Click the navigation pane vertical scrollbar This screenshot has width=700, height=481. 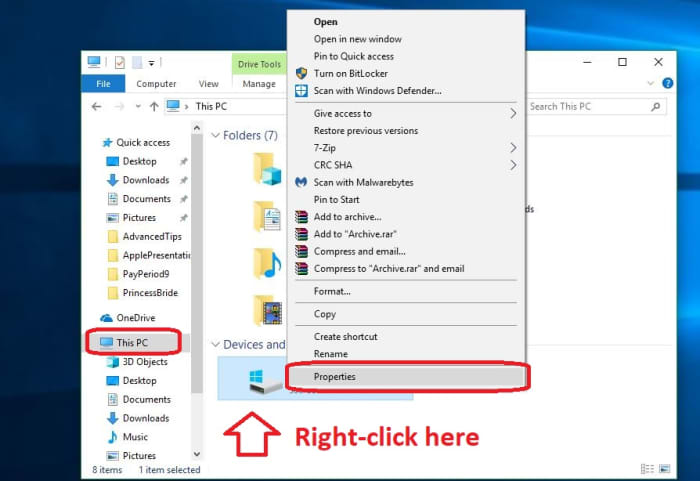197,250
